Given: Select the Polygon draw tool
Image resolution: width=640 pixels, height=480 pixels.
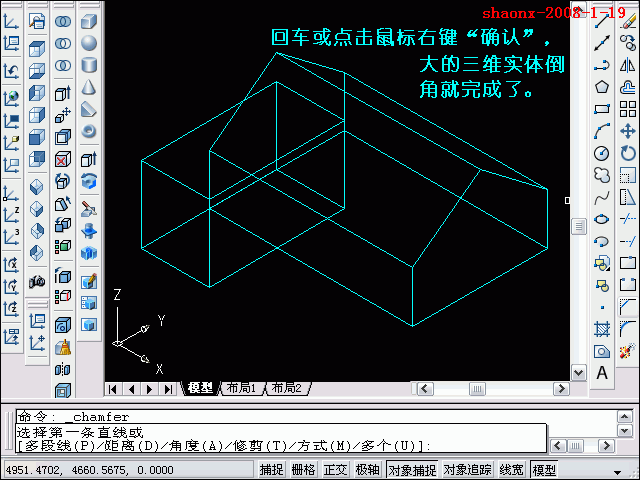Looking at the screenshot, I should (602, 87).
